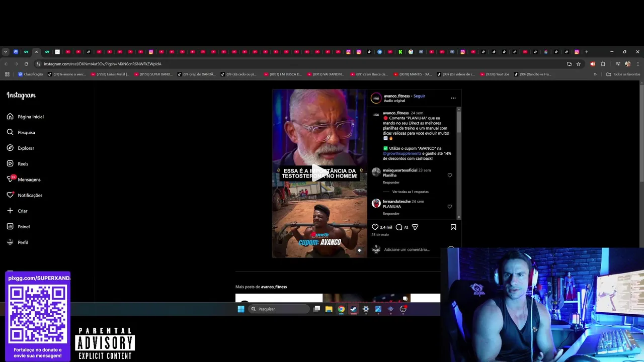This screenshot has width=644, height=362.
Task: Click the Instagram logo
Action: (x=21, y=96)
